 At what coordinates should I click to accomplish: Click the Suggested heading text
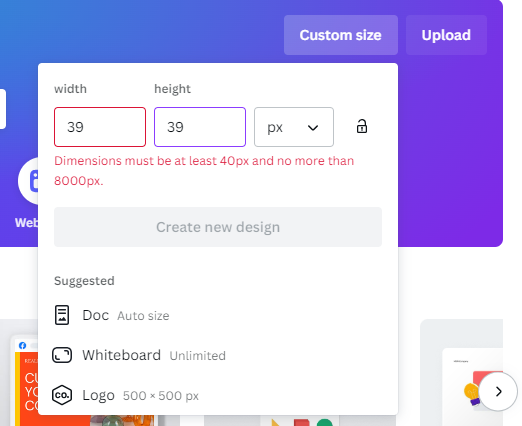pyautogui.click(x=84, y=281)
